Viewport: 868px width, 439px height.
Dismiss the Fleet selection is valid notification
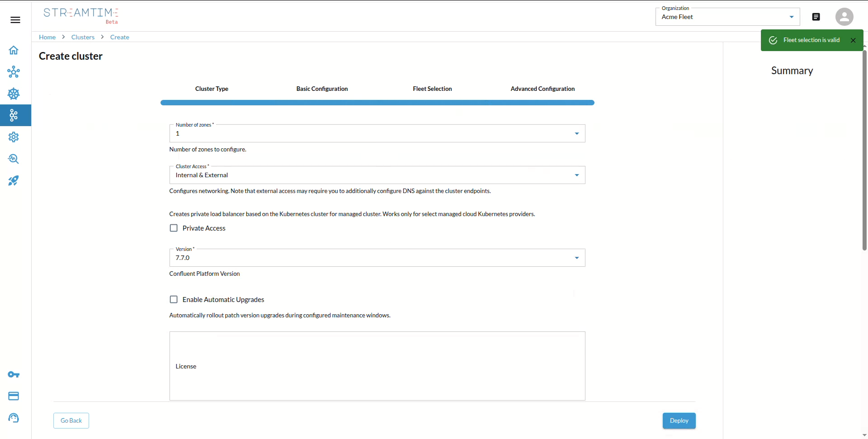tap(853, 40)
